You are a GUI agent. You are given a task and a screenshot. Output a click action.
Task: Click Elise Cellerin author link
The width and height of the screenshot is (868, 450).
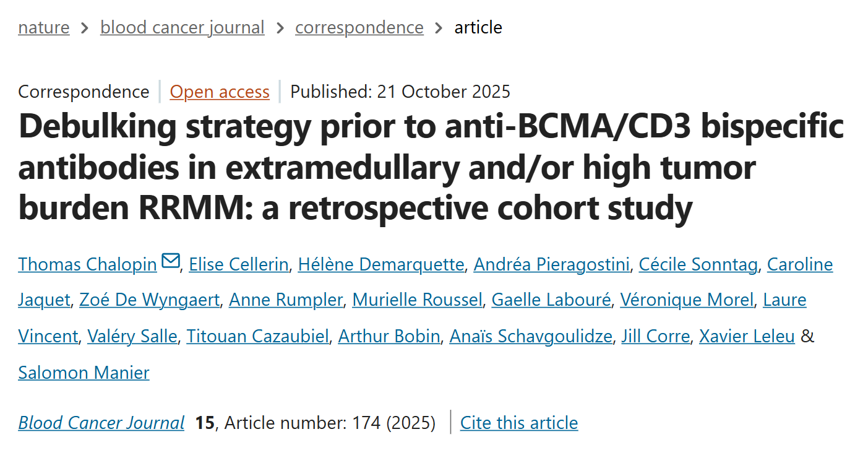[x=238, y=264]
